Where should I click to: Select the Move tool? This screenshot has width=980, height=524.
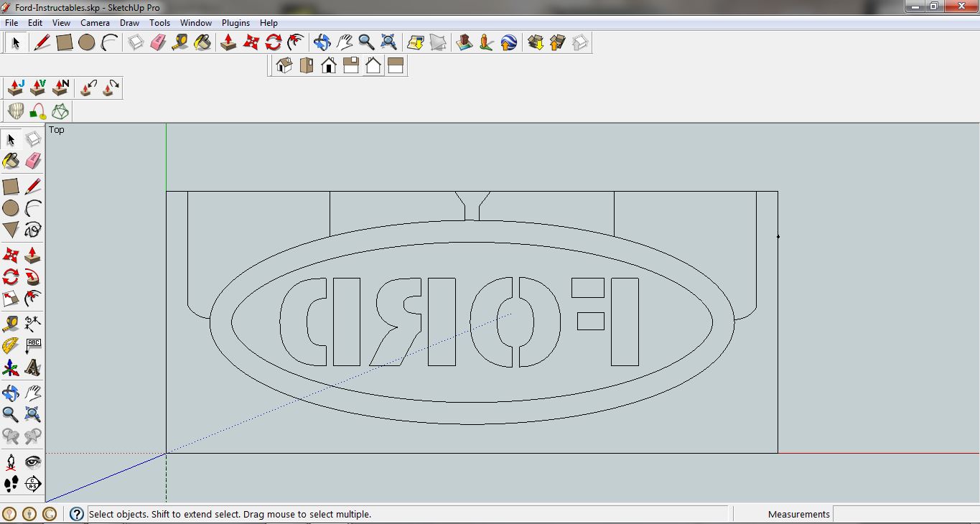[251, 42]
